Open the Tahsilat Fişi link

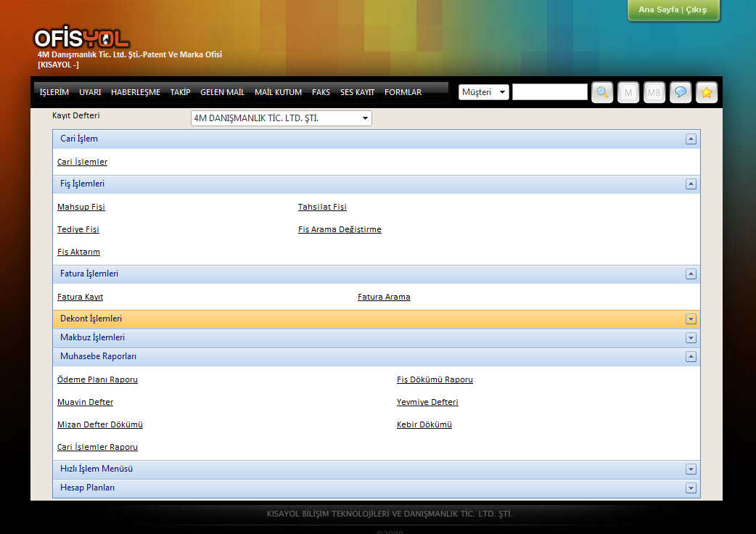point(322,208)
